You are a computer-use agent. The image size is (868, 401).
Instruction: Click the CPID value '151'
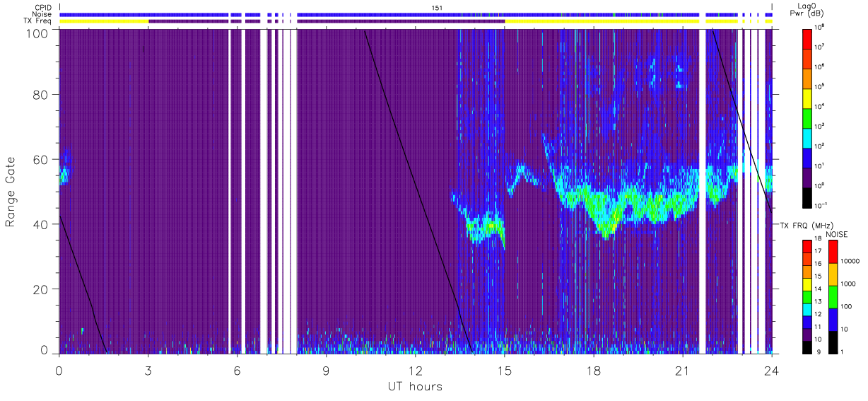tap(438, 7)
